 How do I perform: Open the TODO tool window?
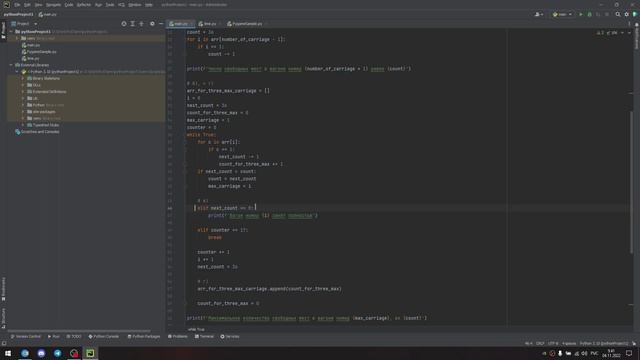74,337
